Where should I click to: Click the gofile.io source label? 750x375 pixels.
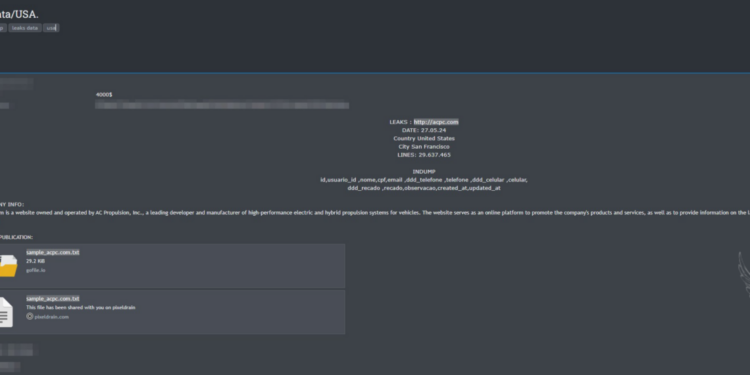pyautogui.click(x=36, y=270)
